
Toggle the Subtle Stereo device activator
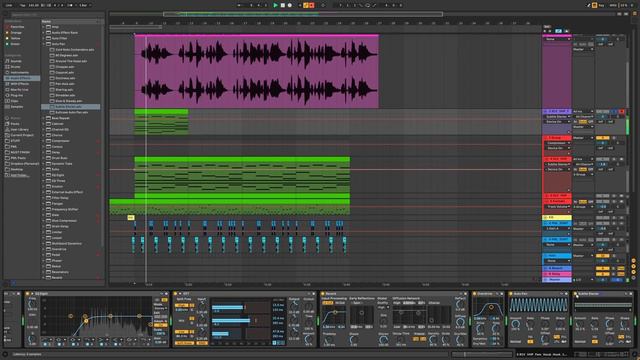click(576, 294)
